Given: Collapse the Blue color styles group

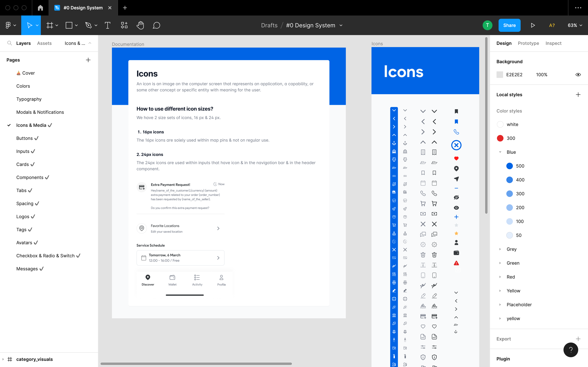Looking at the screenshot, I should 500,152.
